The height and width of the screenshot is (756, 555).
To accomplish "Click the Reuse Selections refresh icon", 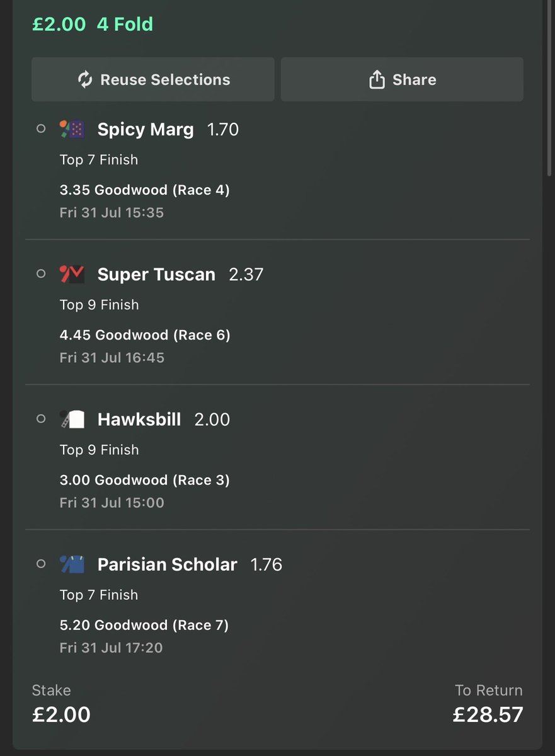I will click(85, 80).
